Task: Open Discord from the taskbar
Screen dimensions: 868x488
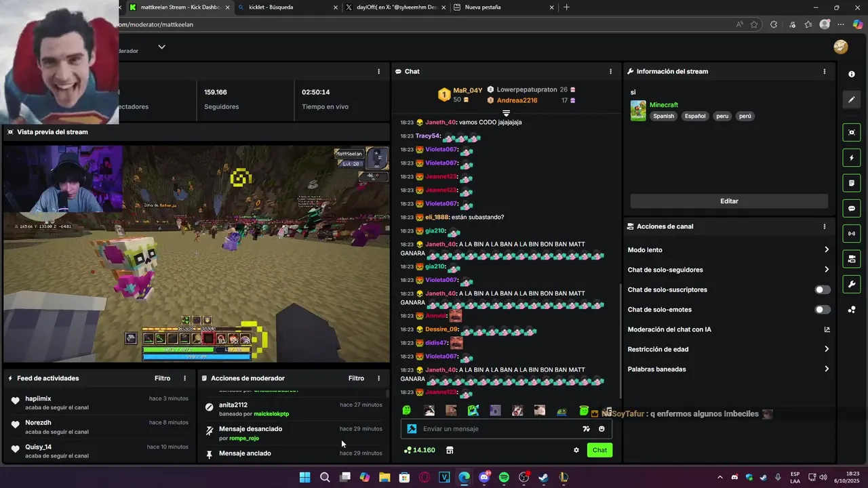Action: click(484, 478)
